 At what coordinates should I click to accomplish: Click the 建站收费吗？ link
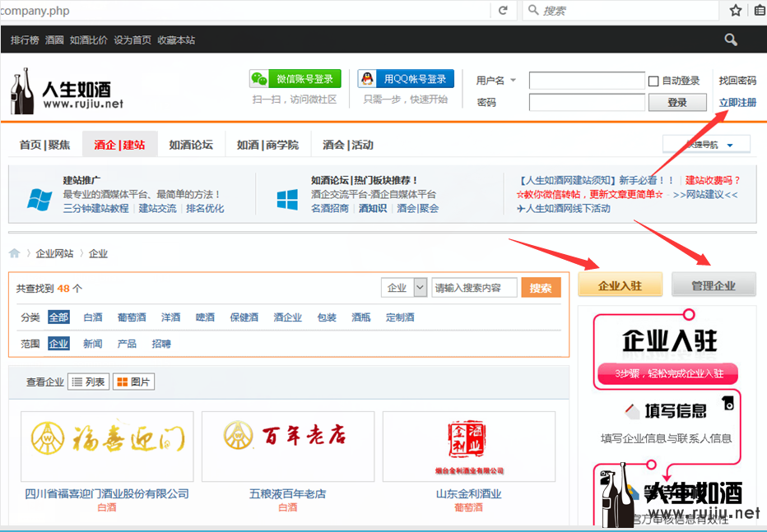pyautogui.click(x=713, y=180)
